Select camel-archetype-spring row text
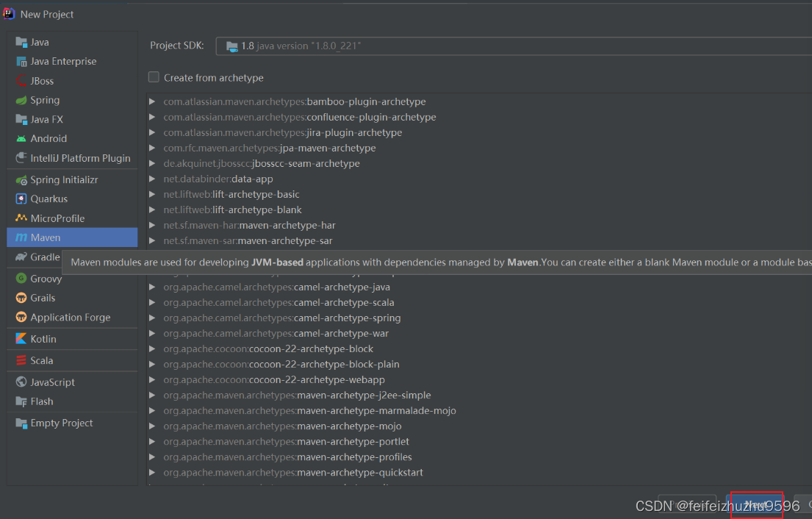812x519 pixels. (282, 318)
